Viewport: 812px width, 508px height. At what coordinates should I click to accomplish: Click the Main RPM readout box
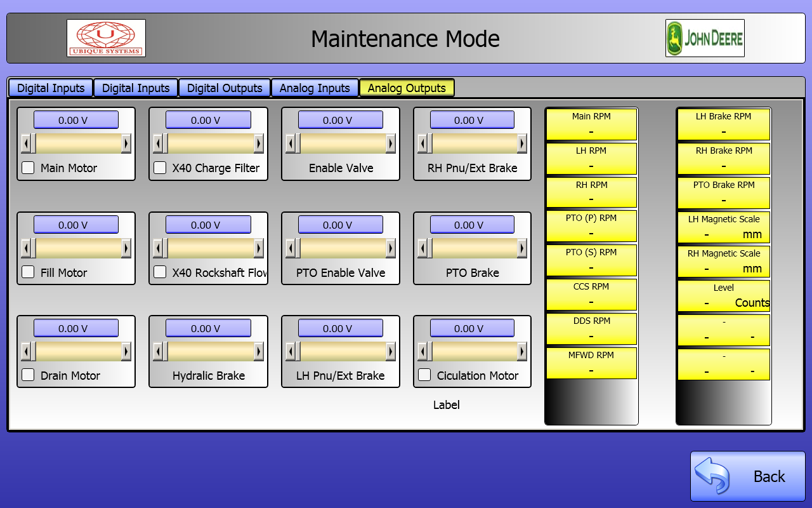point(591,124)
